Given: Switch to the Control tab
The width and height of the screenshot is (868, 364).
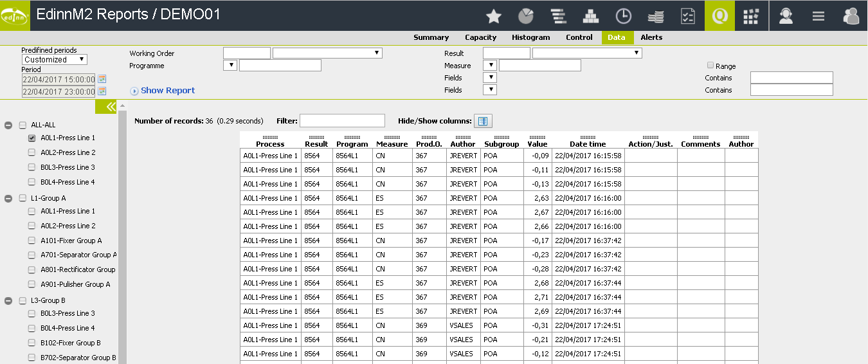Looking at the screenshot, I should pos(579,37).
